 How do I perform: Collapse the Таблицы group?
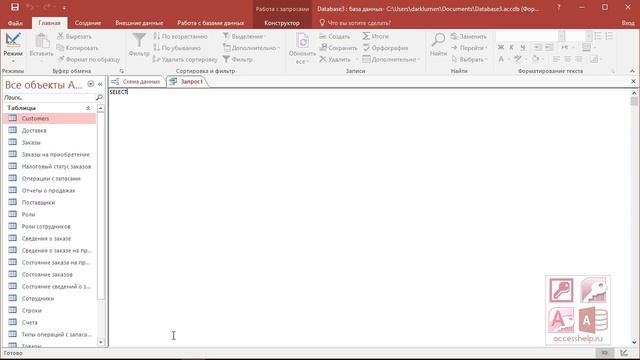(88, 108)
